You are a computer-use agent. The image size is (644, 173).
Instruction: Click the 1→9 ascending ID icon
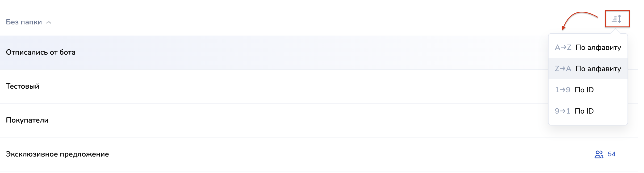coord(562,90)
